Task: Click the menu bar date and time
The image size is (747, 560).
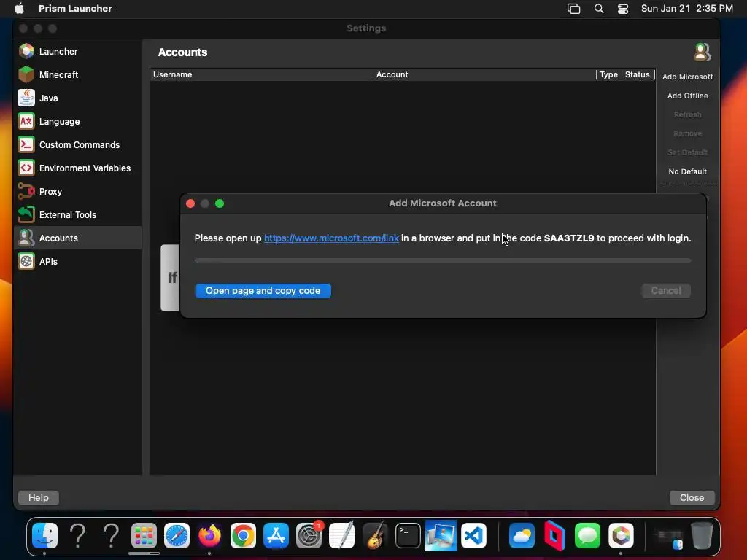Action: 686,8
